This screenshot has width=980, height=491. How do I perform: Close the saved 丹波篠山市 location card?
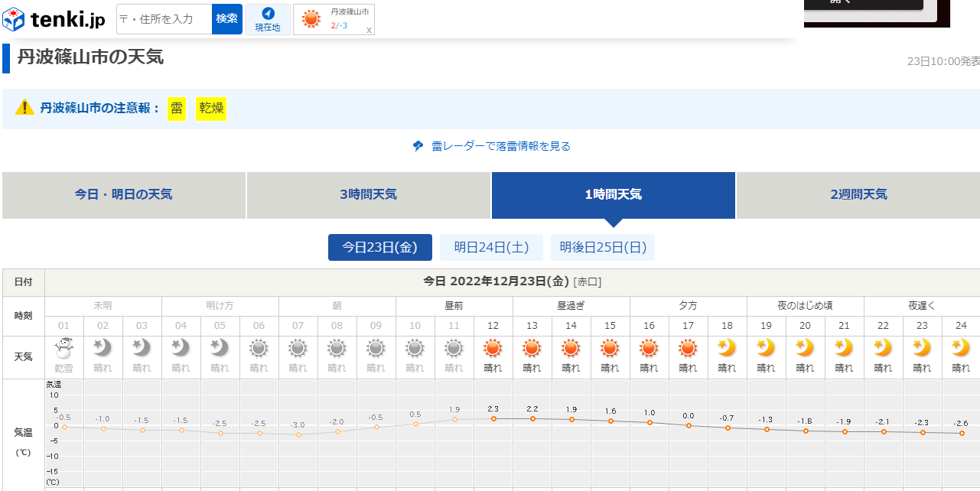[369, 30]
